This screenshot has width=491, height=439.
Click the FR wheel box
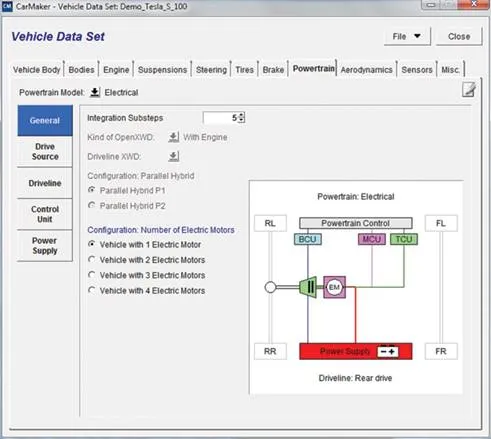441,351
